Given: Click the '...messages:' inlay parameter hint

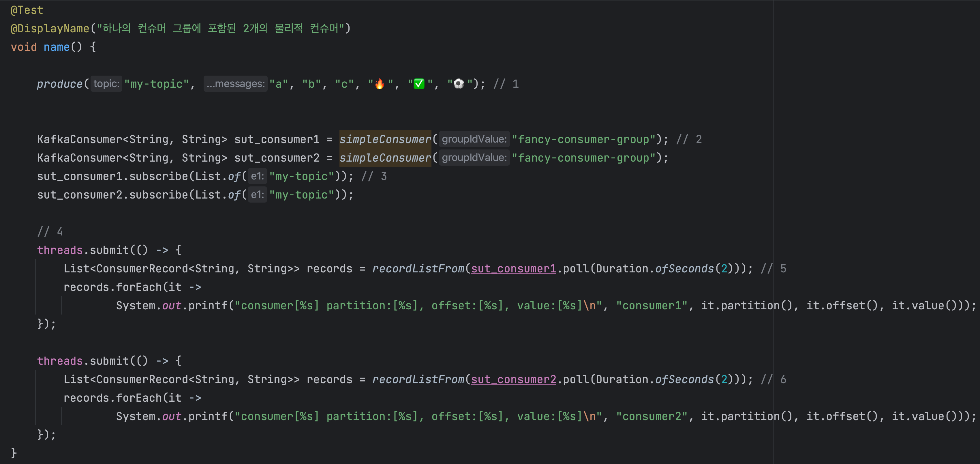Looking at the screenshot, I should click(x=236, y=84).
